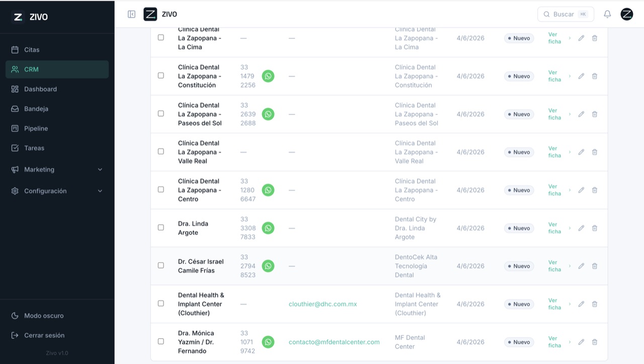Collapse the sidebar panel icon
The image size is (644, 364).
pyautogui.click(x=131, y=14)
